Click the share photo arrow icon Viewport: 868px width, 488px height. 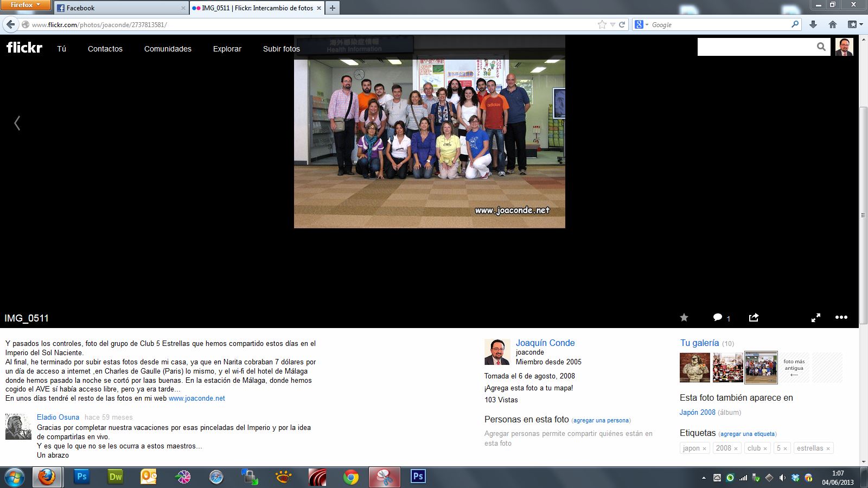click(754, 318)
